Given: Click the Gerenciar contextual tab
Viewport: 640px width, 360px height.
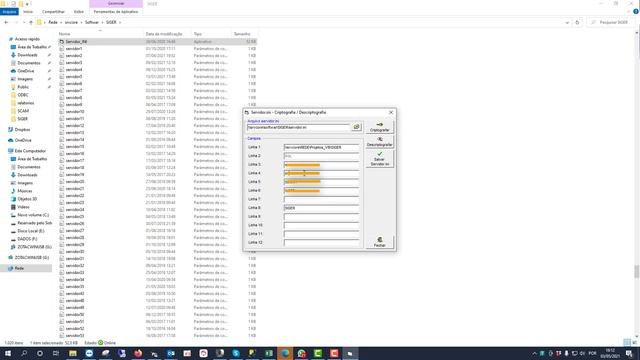Looking at the screenshot, I should (116, 4).
